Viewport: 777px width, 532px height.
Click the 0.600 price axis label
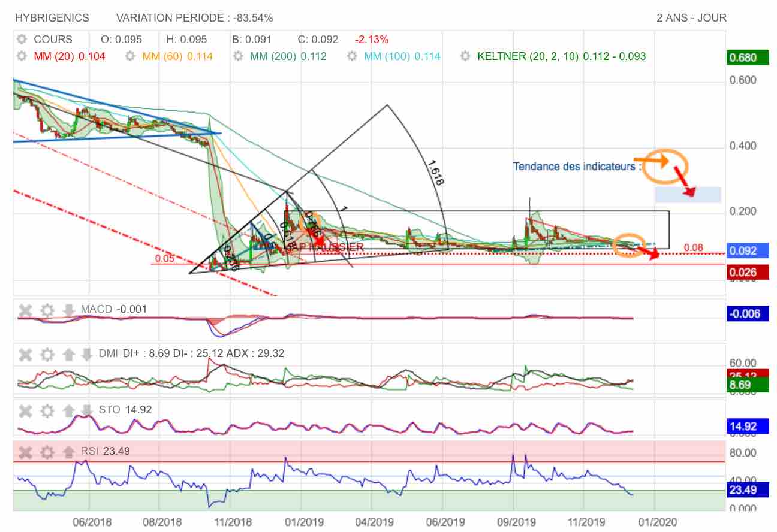point(743,80)
